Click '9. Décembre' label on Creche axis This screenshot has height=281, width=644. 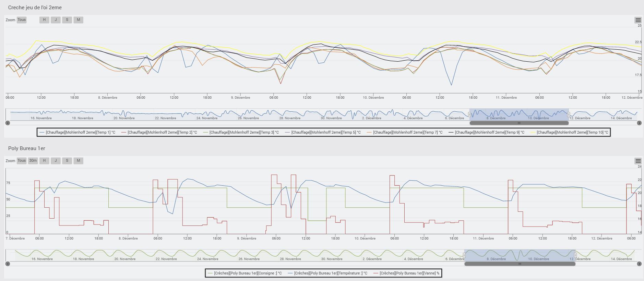coord(240,98)
